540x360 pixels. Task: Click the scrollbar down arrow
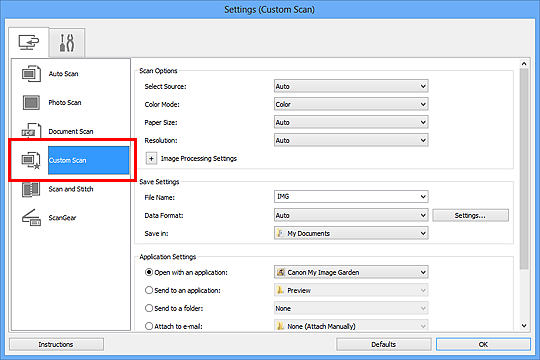(x=524, y=326)
